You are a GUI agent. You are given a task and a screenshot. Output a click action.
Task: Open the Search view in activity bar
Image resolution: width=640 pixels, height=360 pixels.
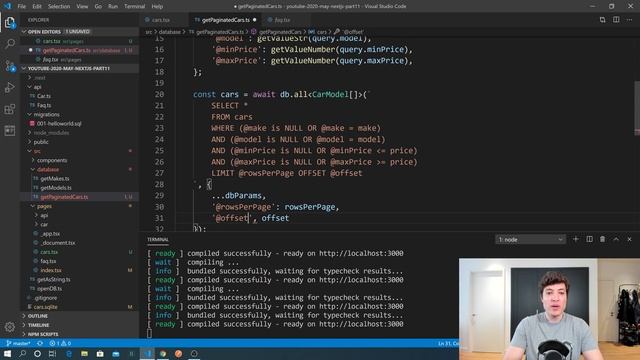tap(10, 44)
